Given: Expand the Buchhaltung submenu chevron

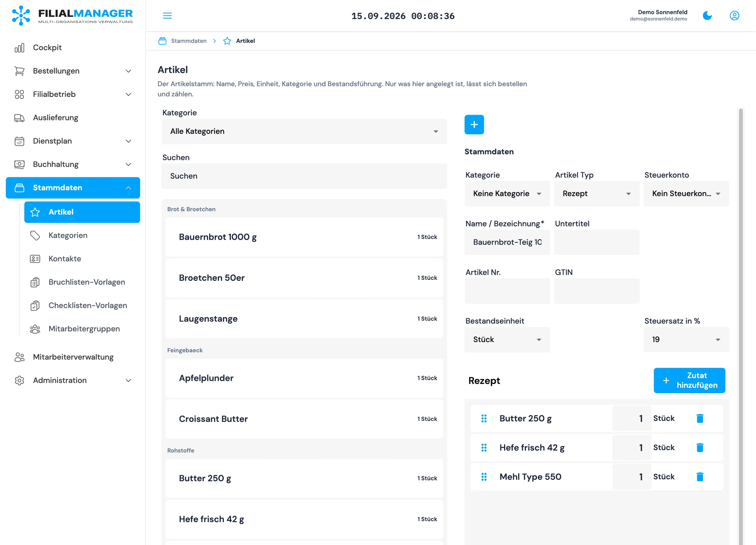Looking at the screenshot, I should (128, 164).
